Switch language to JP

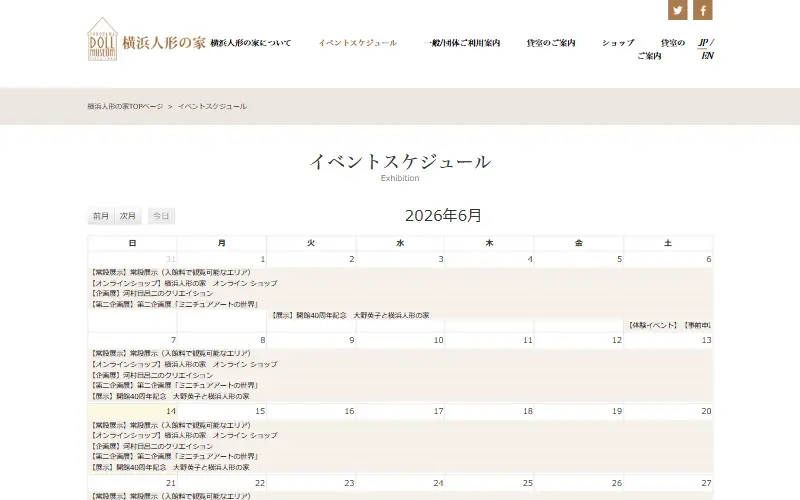(x=703, y=43)
